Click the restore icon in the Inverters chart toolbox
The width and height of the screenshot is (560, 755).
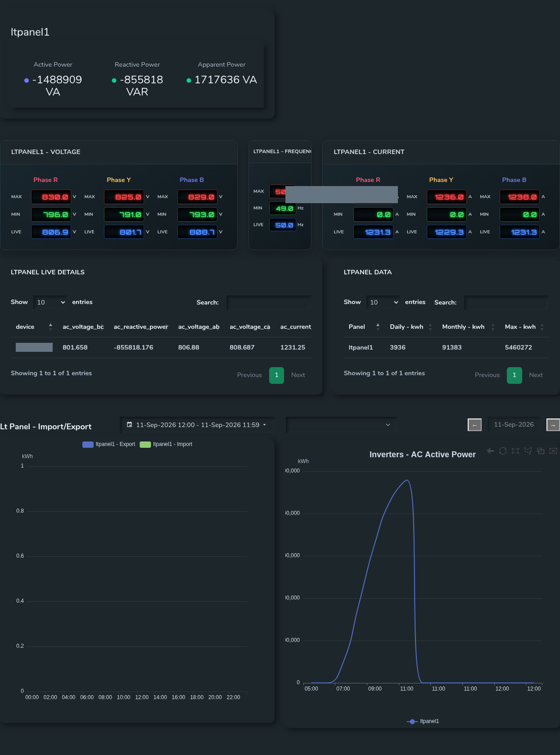(x=503, y=451)
